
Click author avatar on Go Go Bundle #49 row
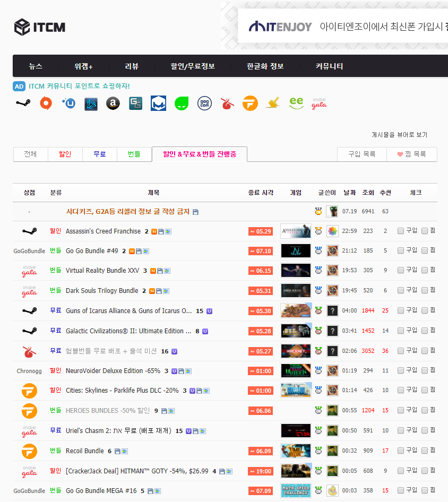tap(332, 251)
